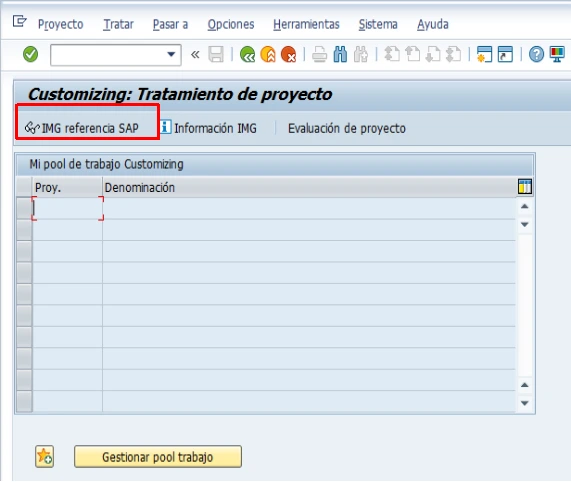Open the table column settings icon

(525, 186)
